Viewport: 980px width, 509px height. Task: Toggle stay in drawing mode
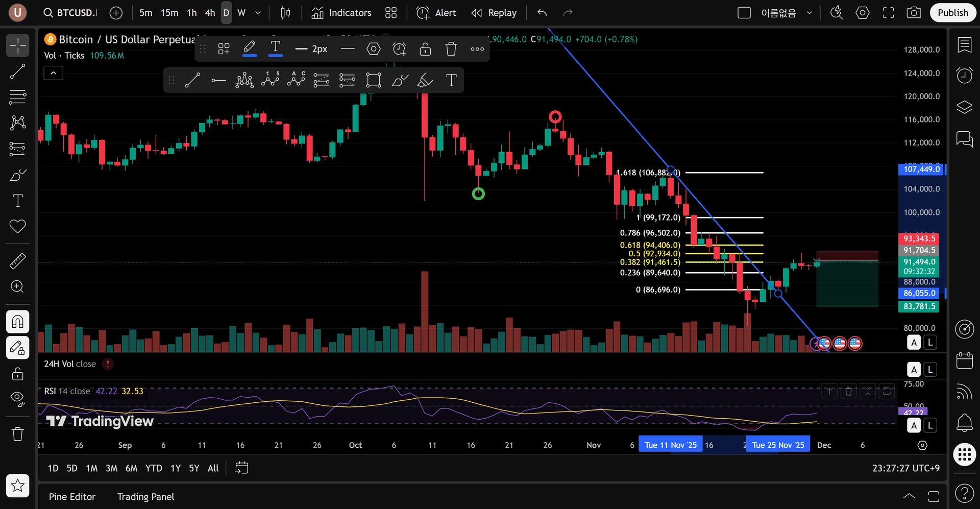[x=18, y=348]
